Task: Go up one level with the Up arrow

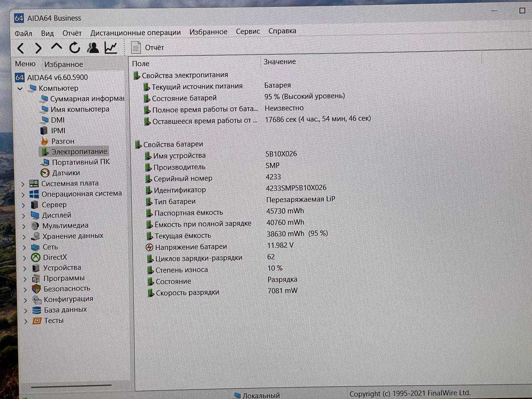Action: point(56,47)
